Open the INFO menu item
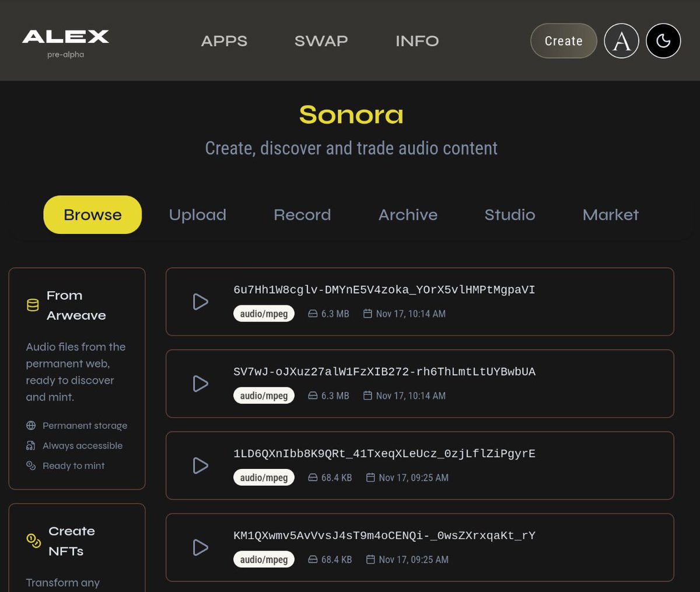The width and height of the screenshot is (700, 592). (x=417, y=41)
